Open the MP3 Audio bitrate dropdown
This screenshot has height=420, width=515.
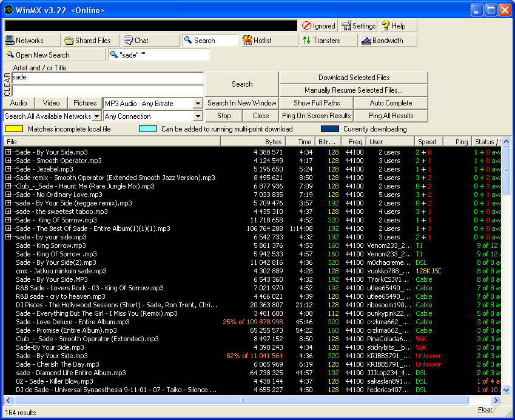click(197, 104)
